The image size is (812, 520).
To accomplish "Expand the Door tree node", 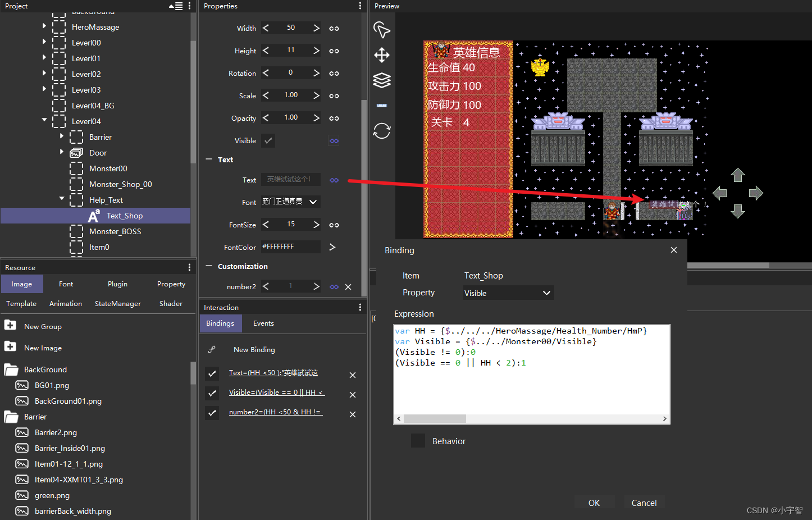I will pyautogui.click(x=62, y=152).
